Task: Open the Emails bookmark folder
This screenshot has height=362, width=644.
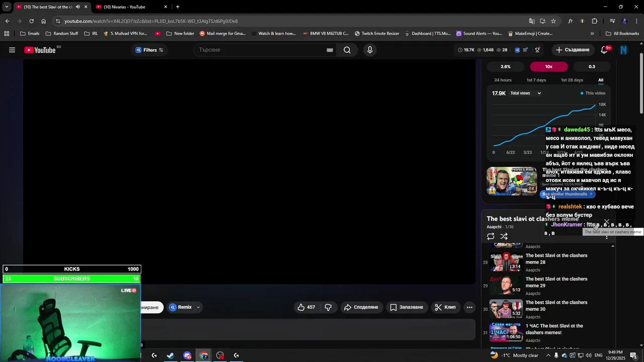Action: (30, 34)
